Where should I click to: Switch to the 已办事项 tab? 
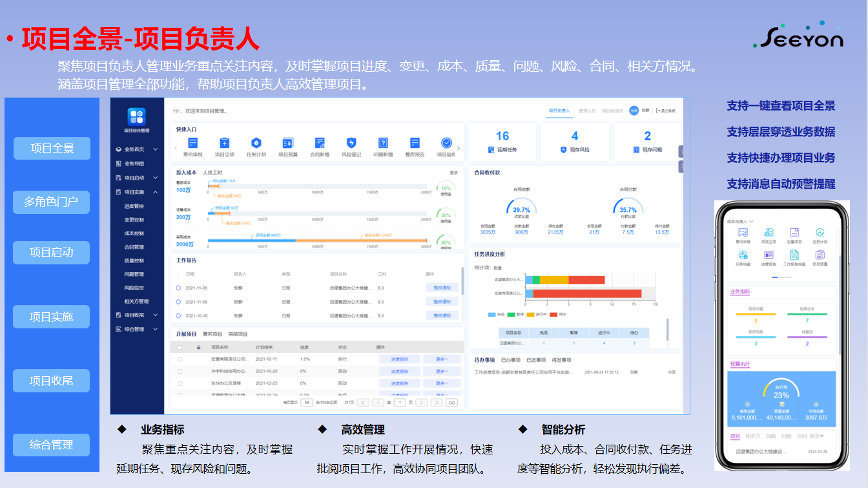[512, 360]
